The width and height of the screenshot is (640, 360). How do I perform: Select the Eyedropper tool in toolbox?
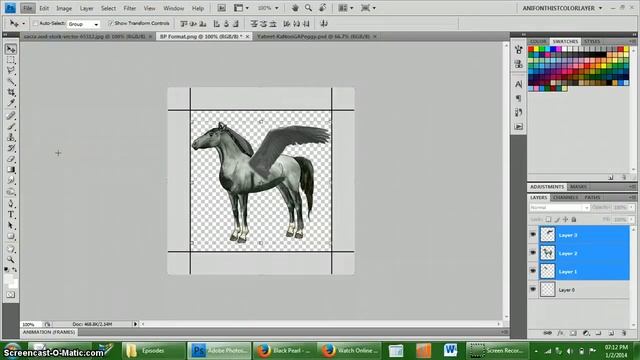11,103
